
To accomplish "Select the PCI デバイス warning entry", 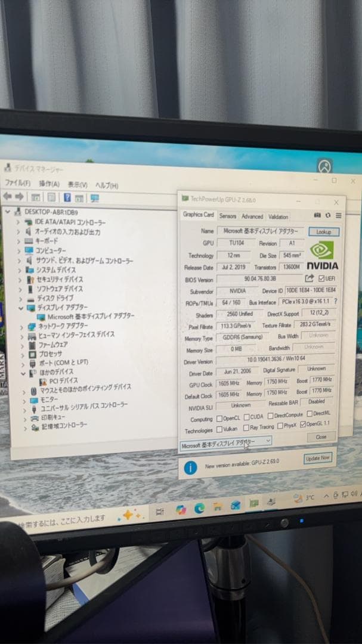I will pos(58,380).
